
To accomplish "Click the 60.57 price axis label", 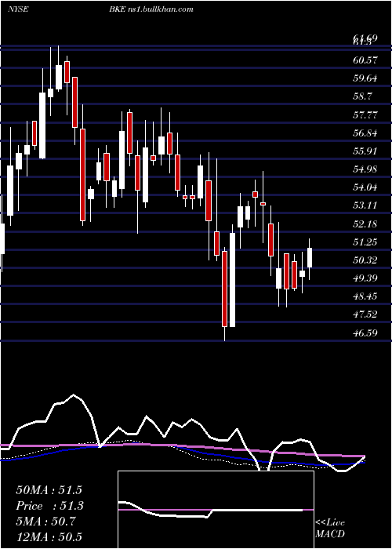I will 365,60.
